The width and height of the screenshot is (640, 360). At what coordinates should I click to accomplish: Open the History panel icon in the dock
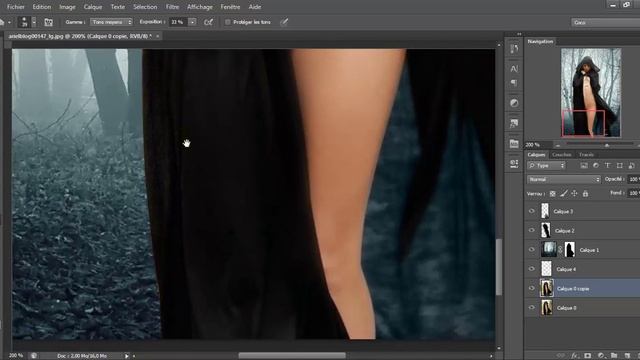[514, 49]
